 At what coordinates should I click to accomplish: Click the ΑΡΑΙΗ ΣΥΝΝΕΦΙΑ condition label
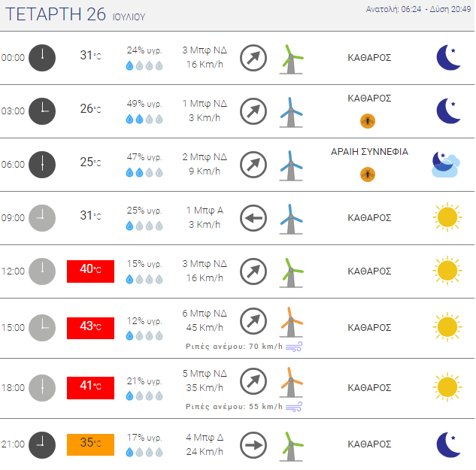pyautogui.click(x=369, y=151)
